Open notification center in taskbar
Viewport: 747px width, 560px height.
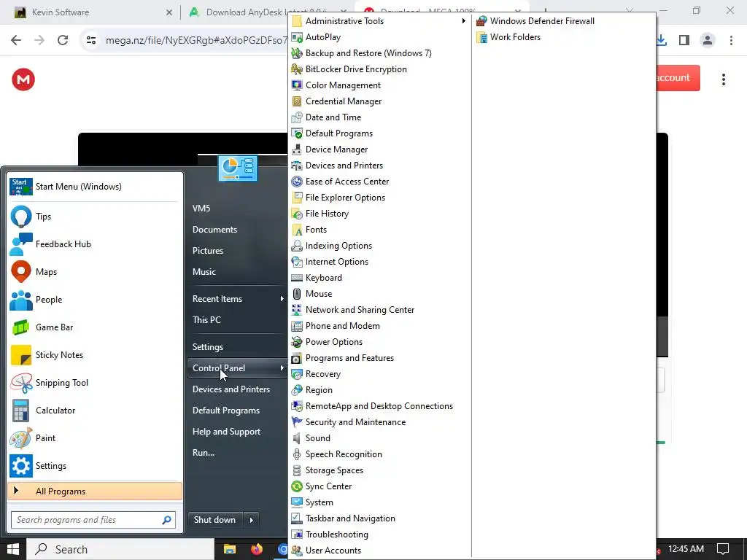coord(723,550)
